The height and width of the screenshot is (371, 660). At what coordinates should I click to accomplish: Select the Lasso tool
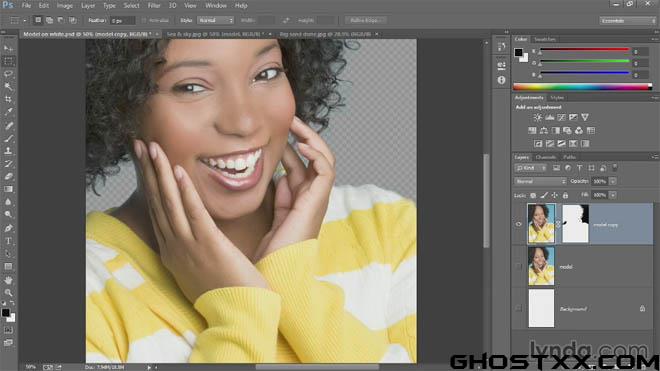point(8,74)
